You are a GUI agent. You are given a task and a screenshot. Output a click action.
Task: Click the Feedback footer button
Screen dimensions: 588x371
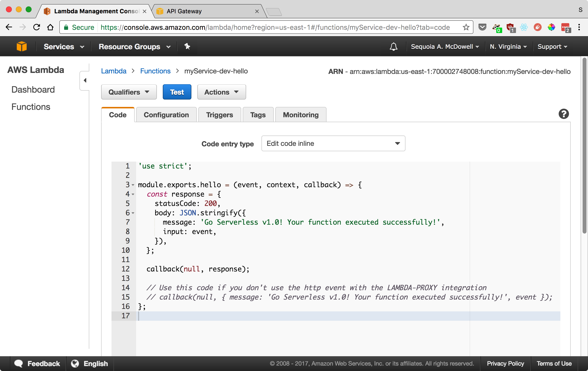point(37,364)
